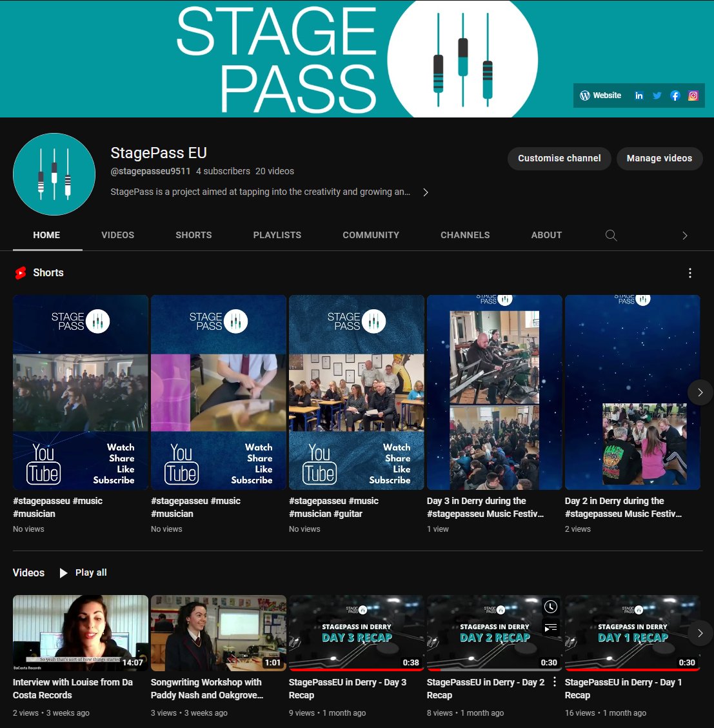714x728 pixels.
Task: Click the Manage videos button
Action: pos(659,158)
